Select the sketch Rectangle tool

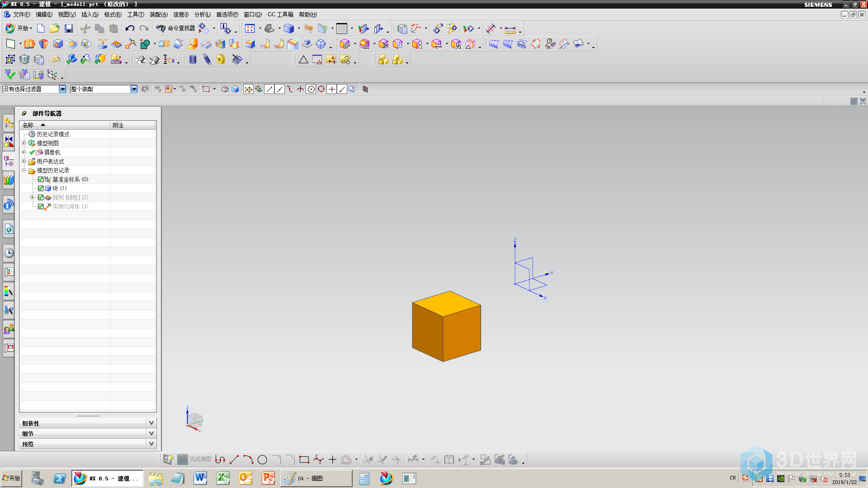(304, 460)
